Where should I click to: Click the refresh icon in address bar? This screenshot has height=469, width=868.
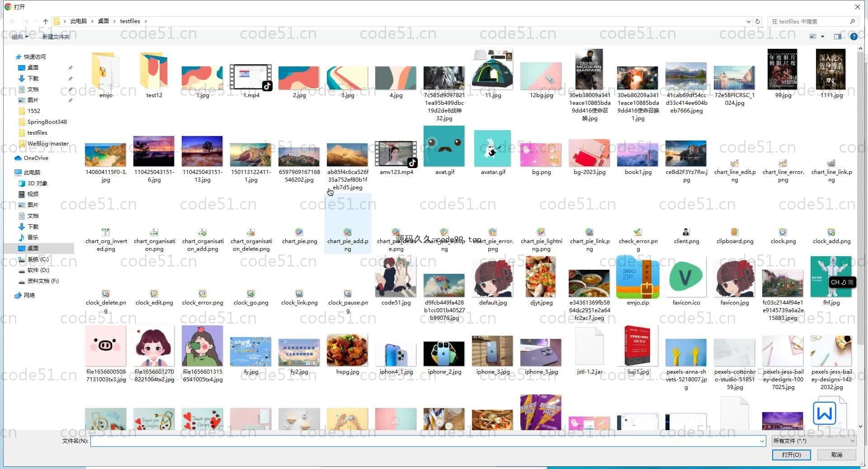[x=758, y=21]
